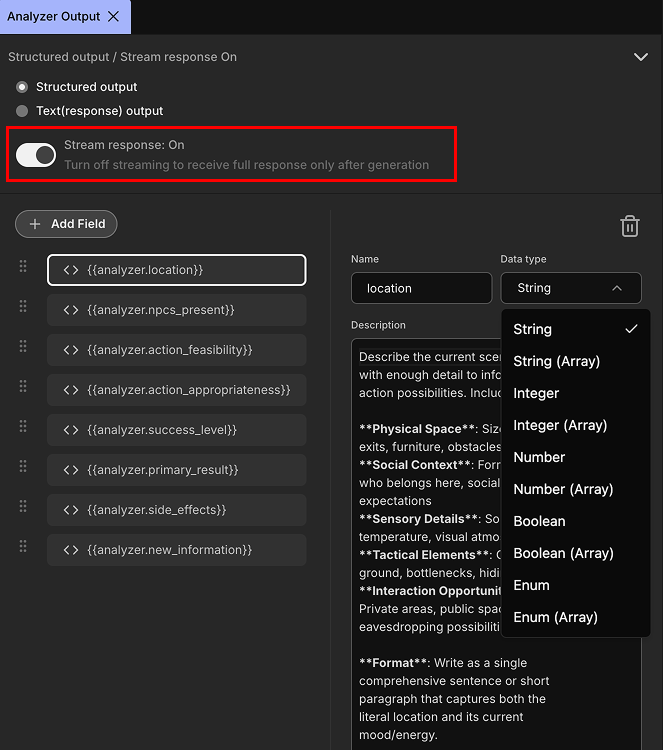Choose Number (Array) data type
The height and width of the screenshot is (750, 663).
pos(575,489)
